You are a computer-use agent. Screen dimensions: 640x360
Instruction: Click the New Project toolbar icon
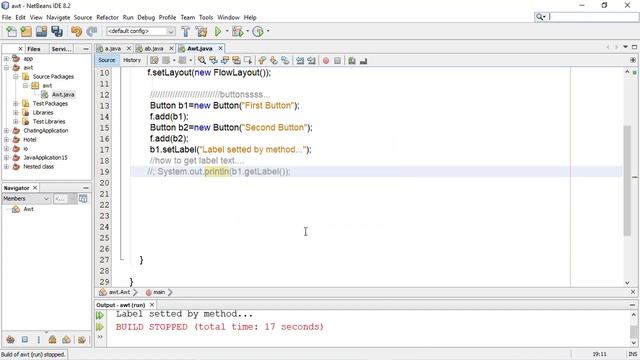(26, 31)
